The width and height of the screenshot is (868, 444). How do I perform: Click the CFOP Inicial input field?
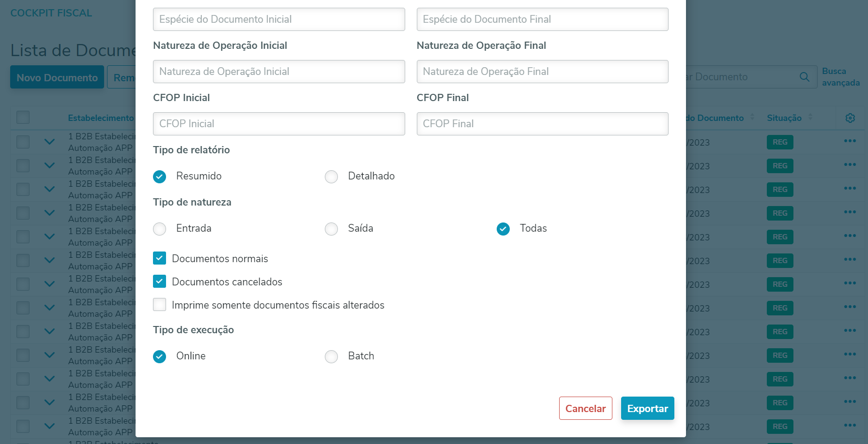pyautogui.click(x=279, y=124)
